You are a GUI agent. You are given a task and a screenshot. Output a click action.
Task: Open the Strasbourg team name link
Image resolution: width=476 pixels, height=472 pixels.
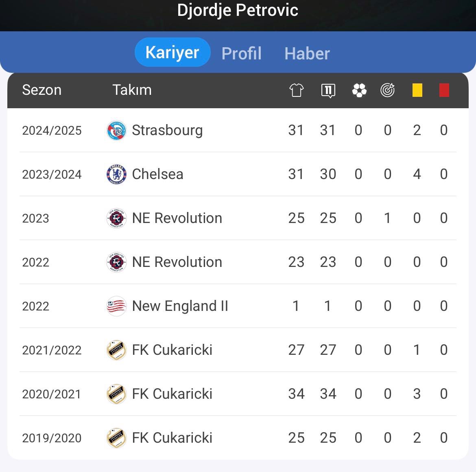tap(167, 131)
